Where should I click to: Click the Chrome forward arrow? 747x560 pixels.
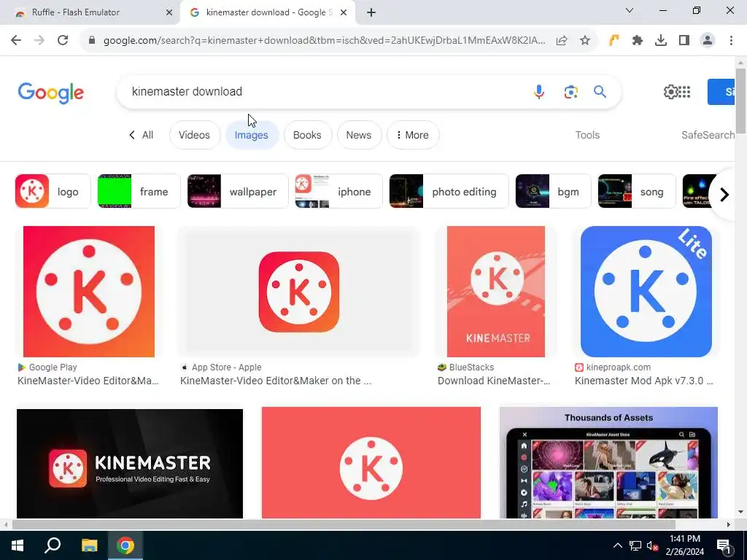[x=39, y=41]
